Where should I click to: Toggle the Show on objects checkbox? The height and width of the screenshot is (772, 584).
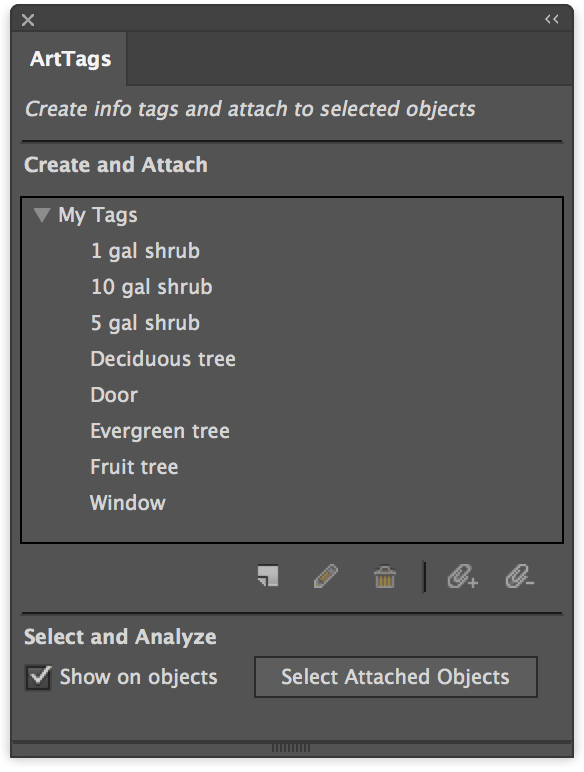(38, 677)
